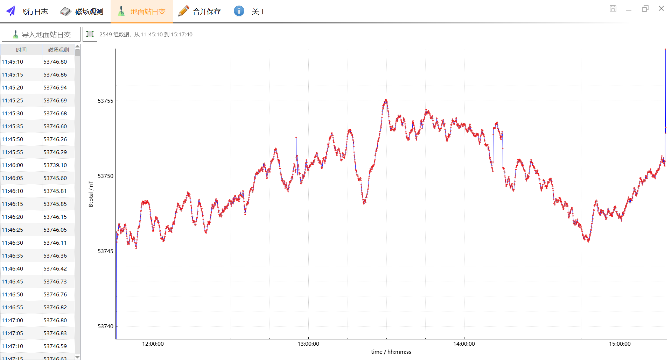Screen dimensions: 672x360
Task: Click the window's ribbon collapse icon near minimize
Action: (x=613, y=9)
